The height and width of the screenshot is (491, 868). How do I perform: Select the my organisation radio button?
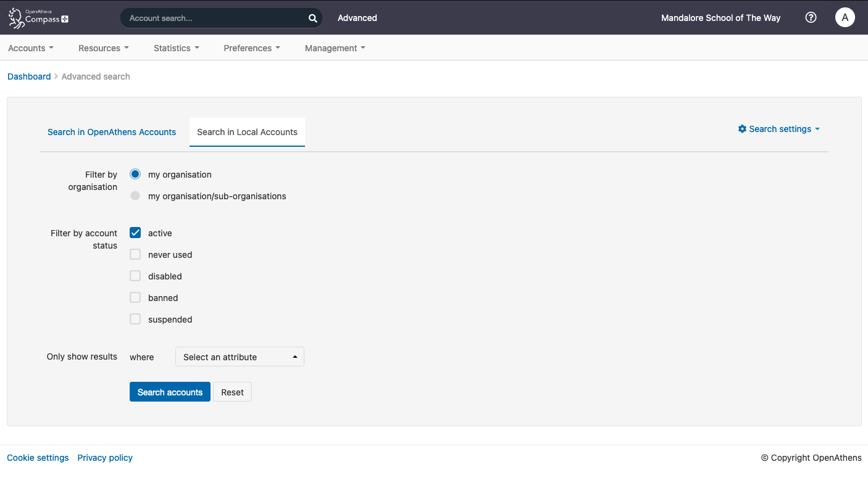[135, 174]
